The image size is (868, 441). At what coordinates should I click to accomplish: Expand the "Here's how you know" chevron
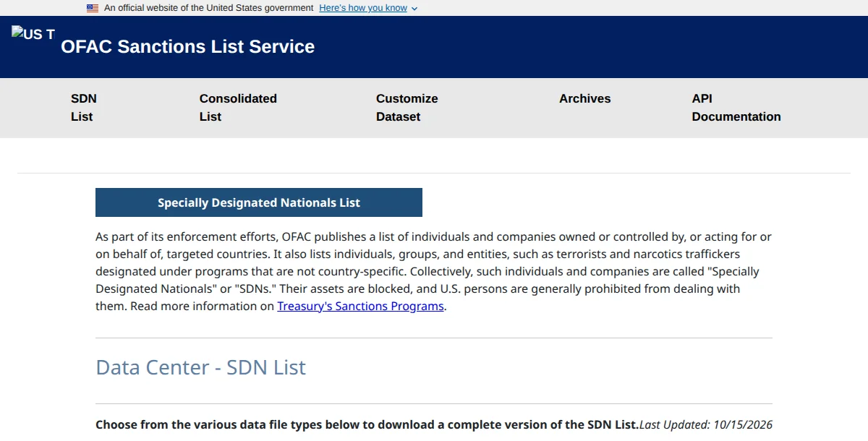point(414,9)
